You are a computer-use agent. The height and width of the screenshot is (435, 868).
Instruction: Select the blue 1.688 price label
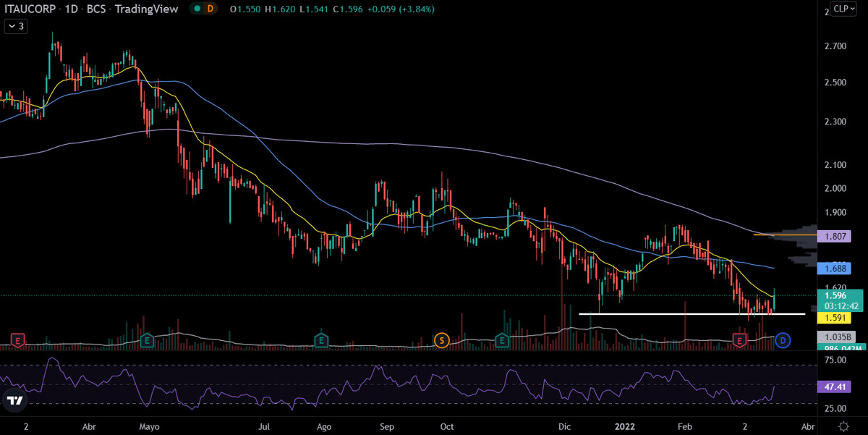(x=835, y=268)
